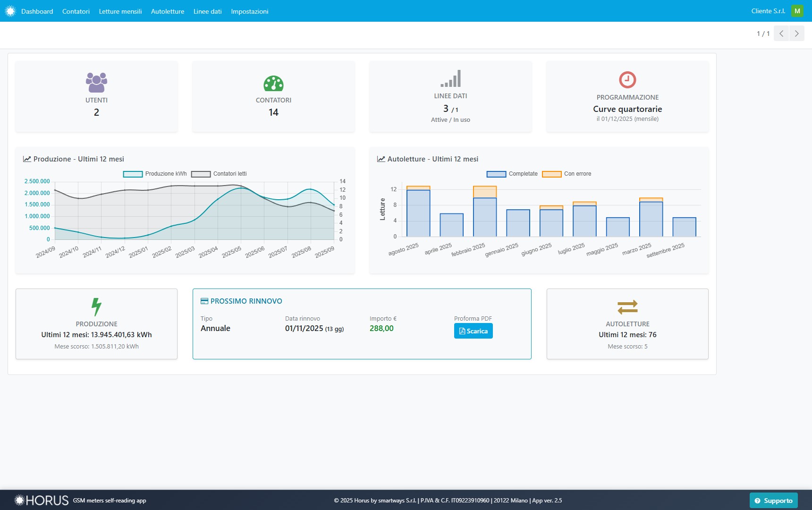Toggle the Con errore legend swatch

click(551, 174)
